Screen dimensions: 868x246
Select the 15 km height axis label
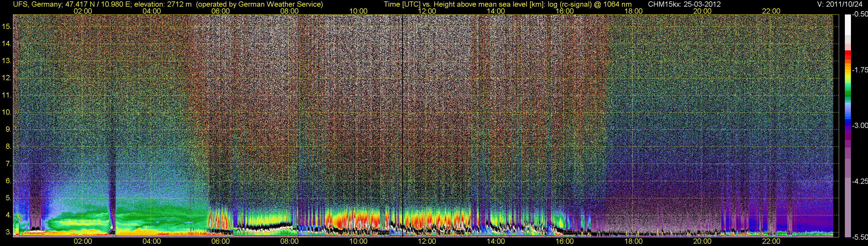point(7,27)
